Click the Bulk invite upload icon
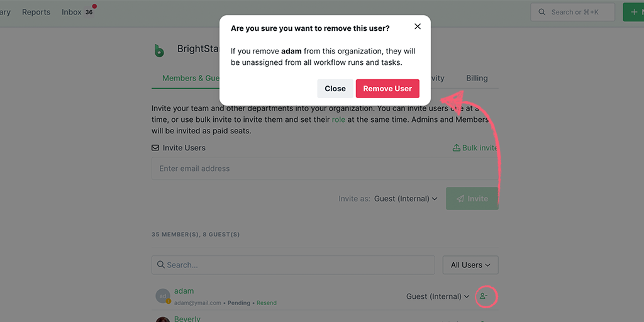The height and width of the screenshot is (322, 644). 457,148
